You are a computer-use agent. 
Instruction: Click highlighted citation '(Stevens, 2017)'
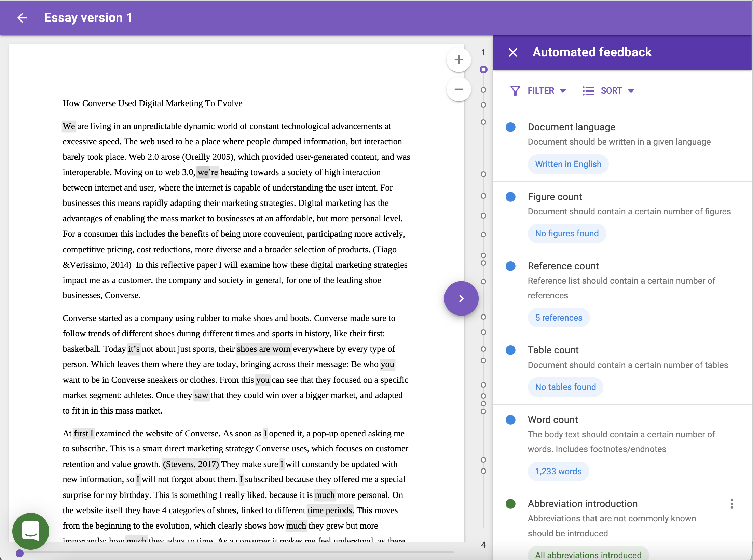[191, 464]
